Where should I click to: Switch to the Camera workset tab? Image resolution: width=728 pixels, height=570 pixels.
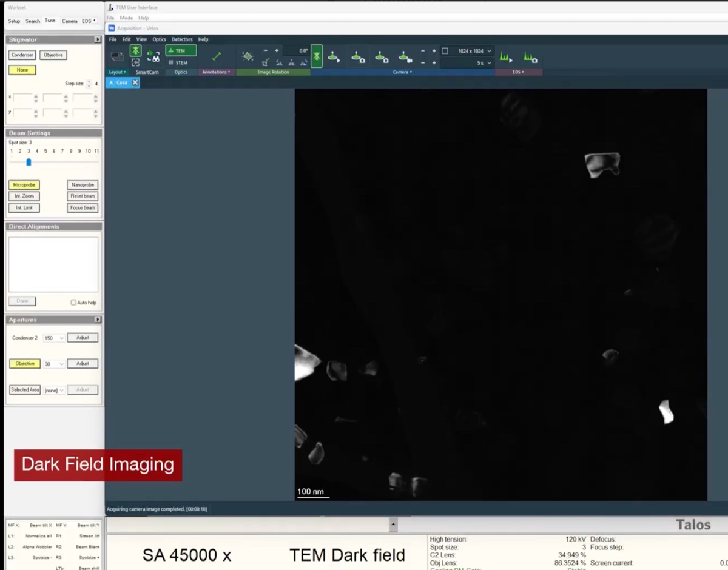70,21
